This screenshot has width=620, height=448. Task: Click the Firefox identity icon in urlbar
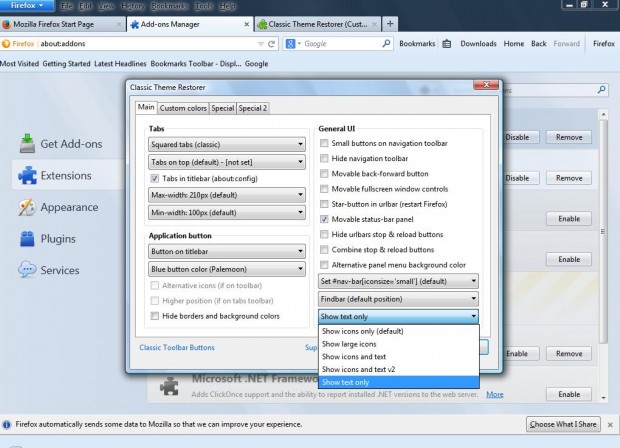18,43
